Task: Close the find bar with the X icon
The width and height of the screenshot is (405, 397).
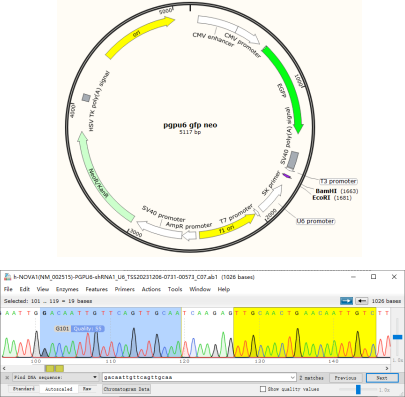Action: click(7, 378)
